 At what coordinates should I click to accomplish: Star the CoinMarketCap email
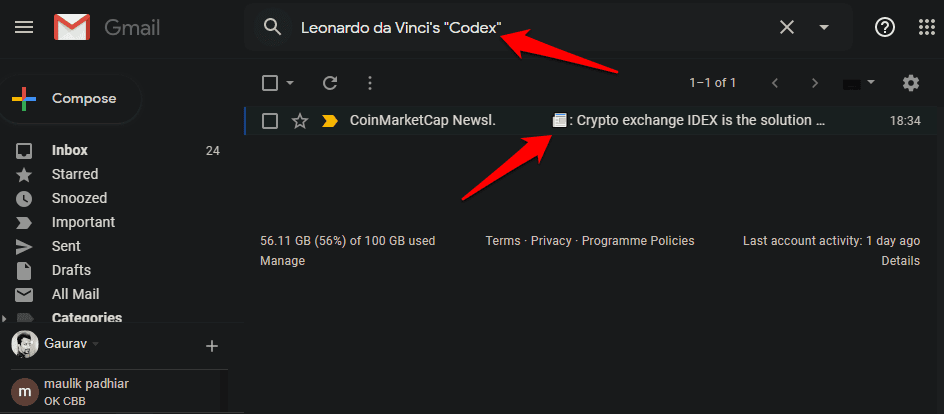coord(300,121)
